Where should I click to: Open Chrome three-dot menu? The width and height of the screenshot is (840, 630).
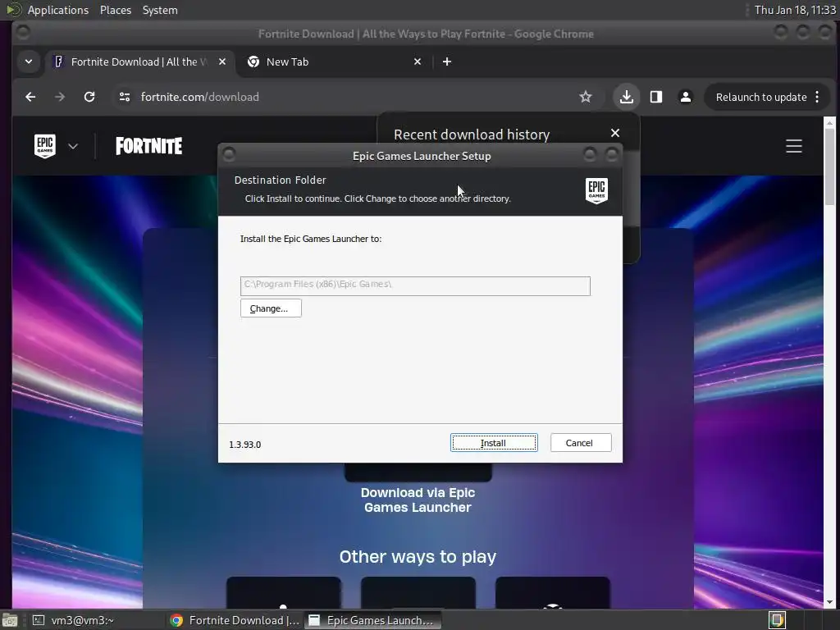817,97
